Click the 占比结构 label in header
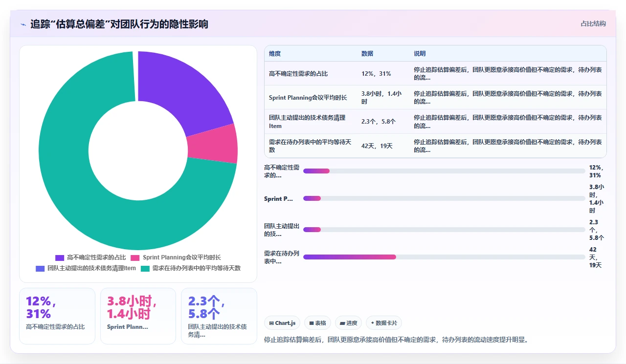Screen dimensions: 626x364 tap(593, 23)
